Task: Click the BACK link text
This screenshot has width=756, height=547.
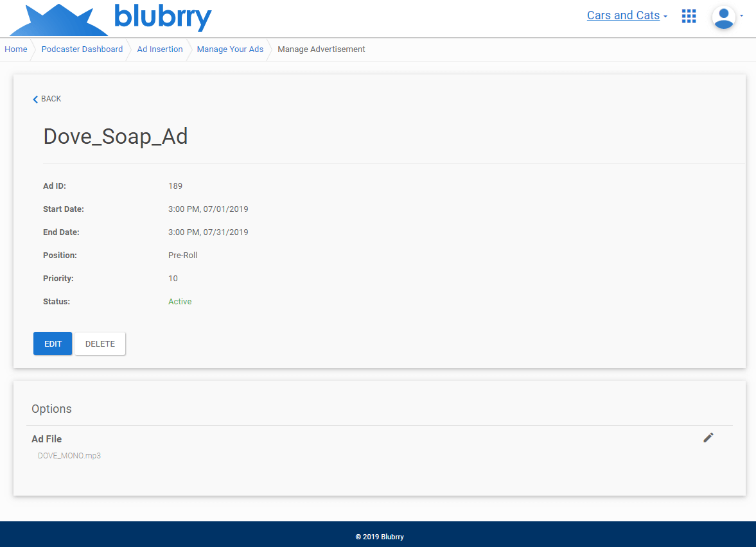Action: (51, 99)
